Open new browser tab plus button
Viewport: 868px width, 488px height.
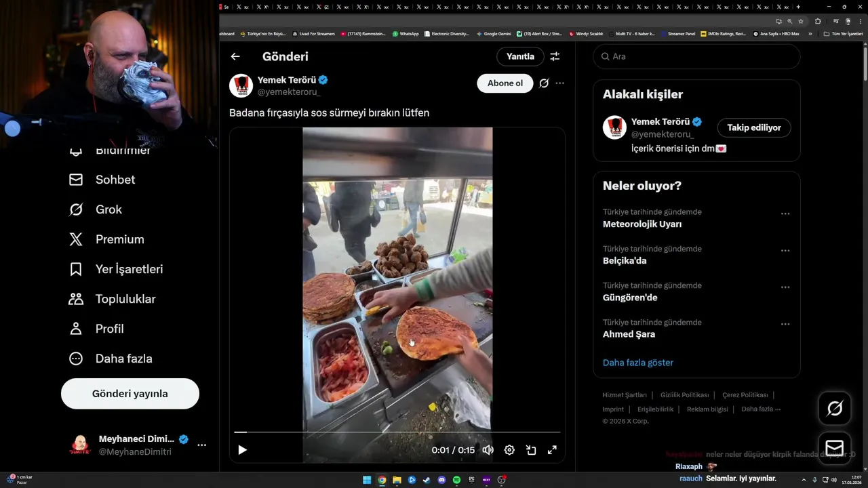tap(797, 7)
